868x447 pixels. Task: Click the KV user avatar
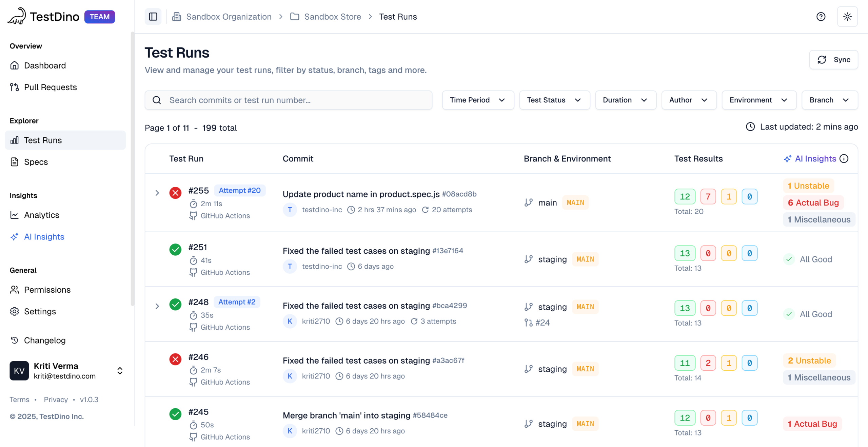click(x=19, y=371)
